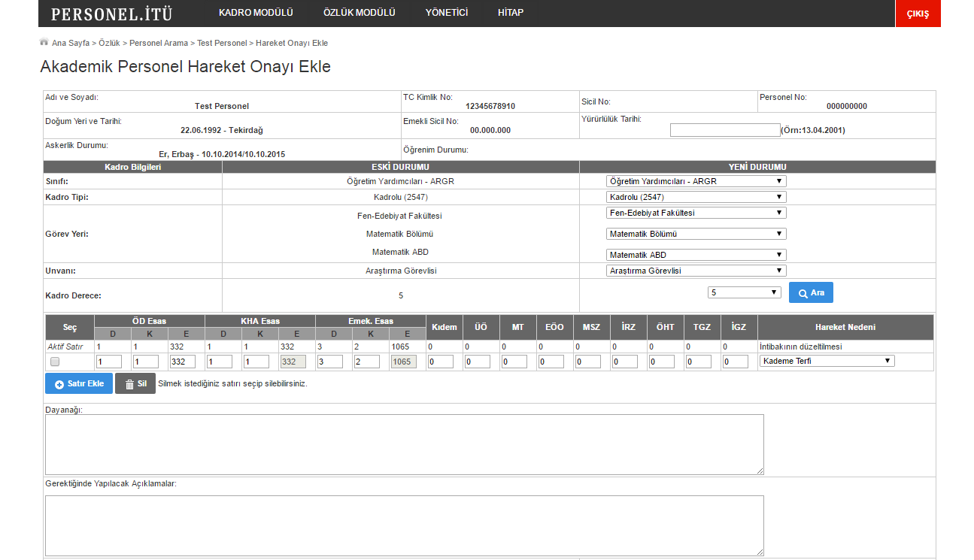Click the Kıdem input field
The height and width of the screenshot is (560, 974).
point(441,362)
